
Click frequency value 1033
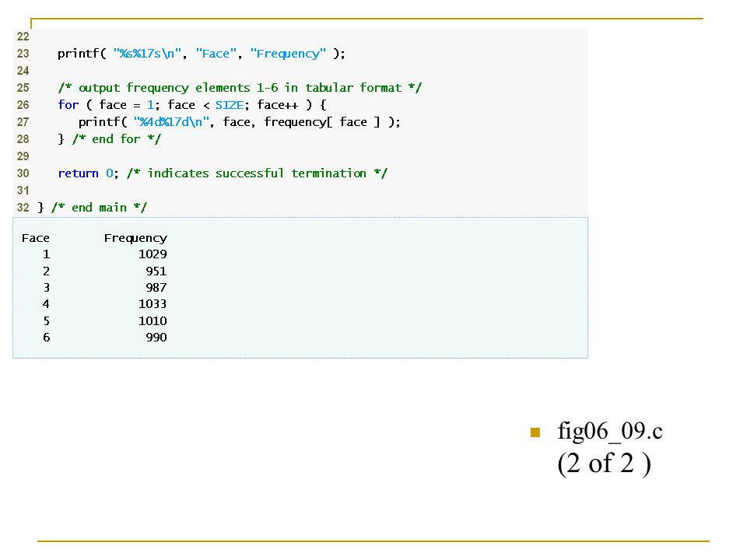coord(153,304)
